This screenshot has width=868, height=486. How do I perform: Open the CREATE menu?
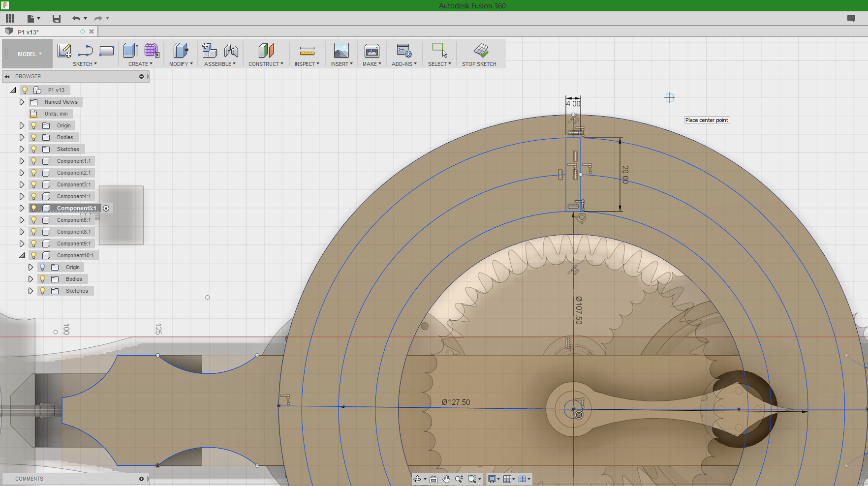[140, 64]
